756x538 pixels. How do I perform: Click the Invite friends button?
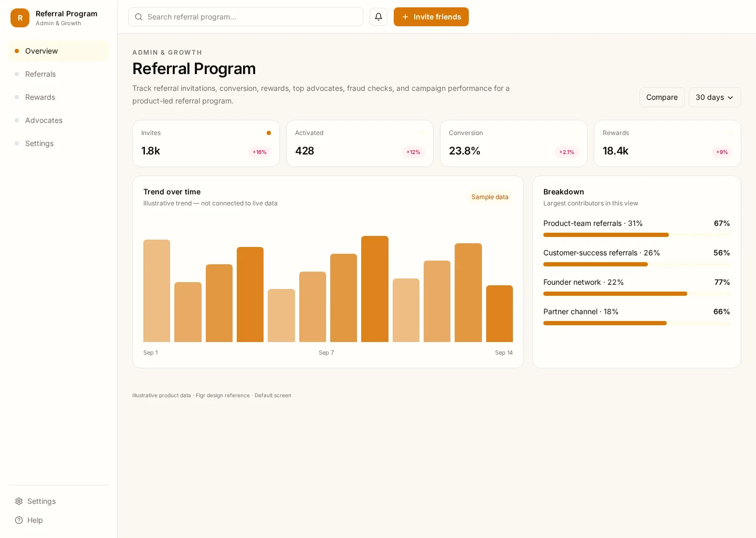[431, 17]
